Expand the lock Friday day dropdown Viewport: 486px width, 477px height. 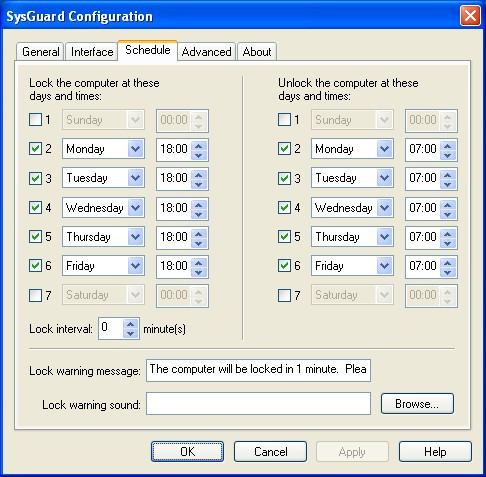(135, 266)
